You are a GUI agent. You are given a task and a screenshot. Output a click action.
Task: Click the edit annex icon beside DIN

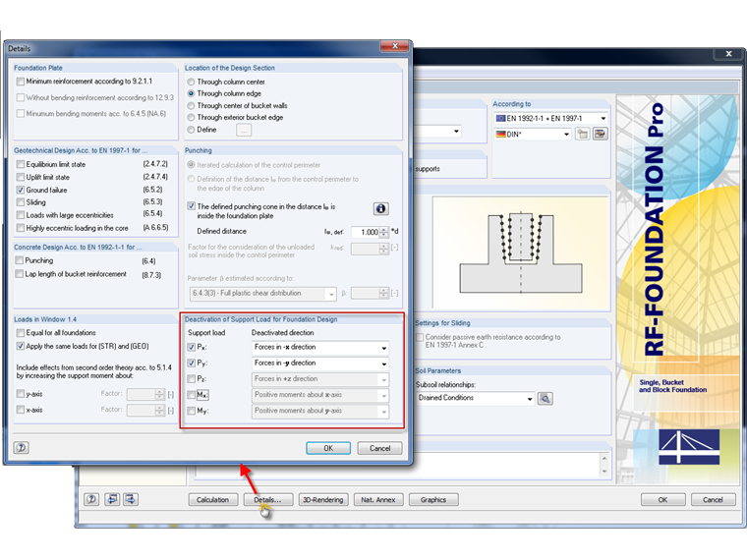click(601, 135)
